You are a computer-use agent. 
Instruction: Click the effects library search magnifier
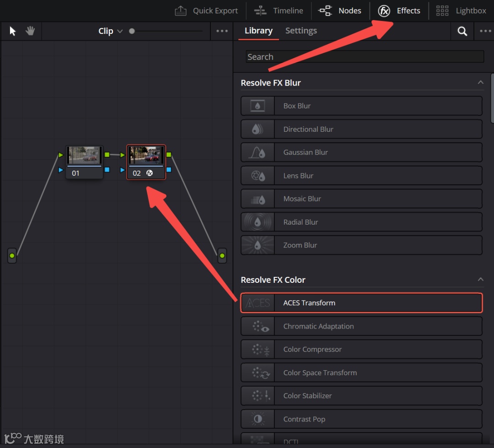(x=462, y=31)
